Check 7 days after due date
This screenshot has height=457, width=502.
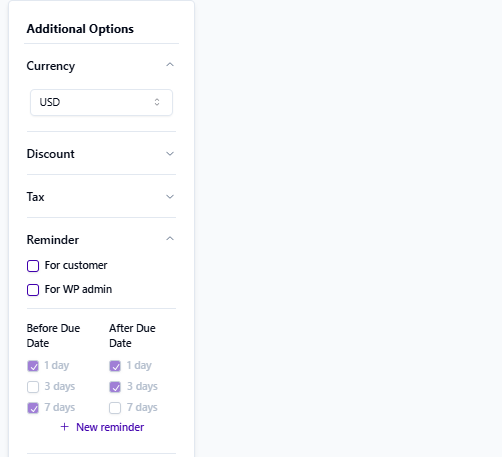tap(115, 408)
